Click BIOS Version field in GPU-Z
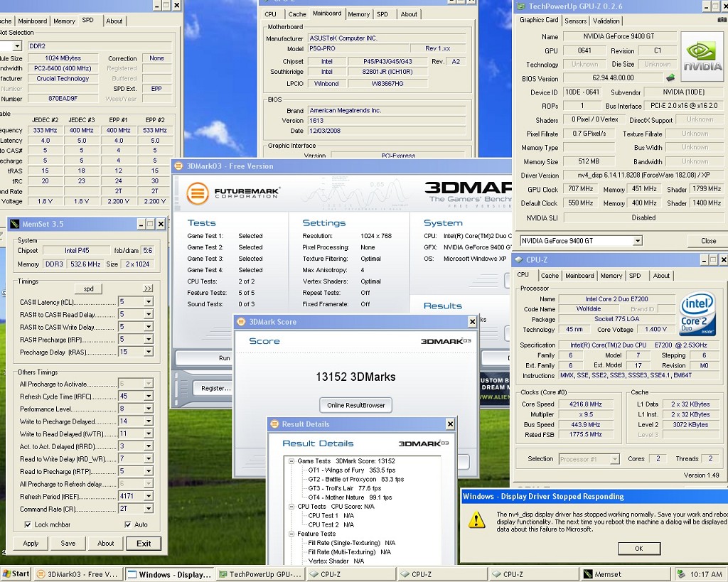Screen dimensions: 728x582 (613, 78)
